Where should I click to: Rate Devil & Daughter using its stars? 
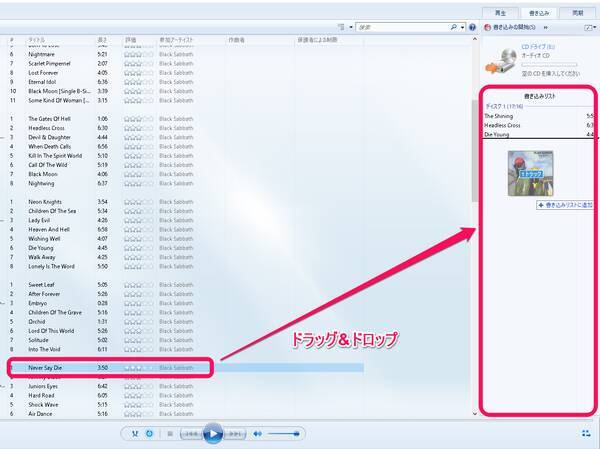(x=139, y=137)
